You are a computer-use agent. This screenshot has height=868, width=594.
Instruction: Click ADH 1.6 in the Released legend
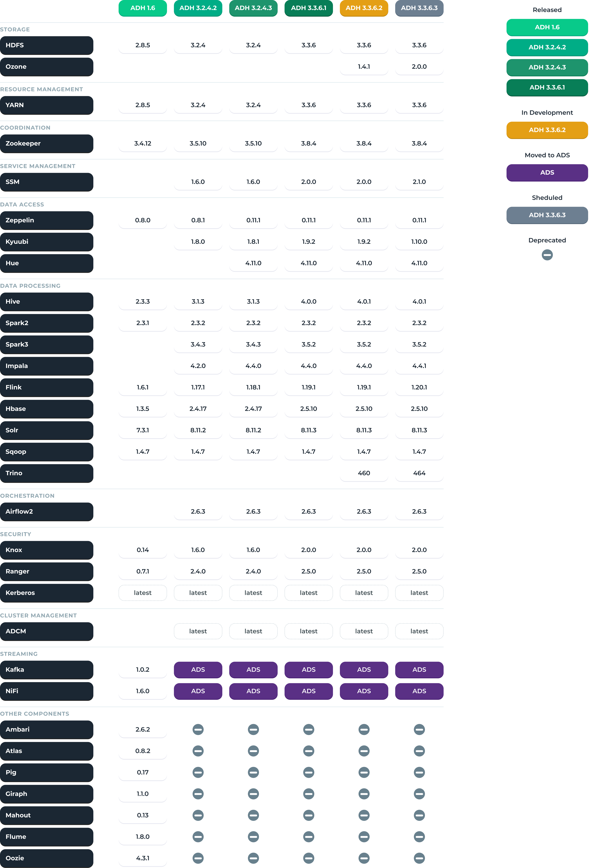[547, 27]
